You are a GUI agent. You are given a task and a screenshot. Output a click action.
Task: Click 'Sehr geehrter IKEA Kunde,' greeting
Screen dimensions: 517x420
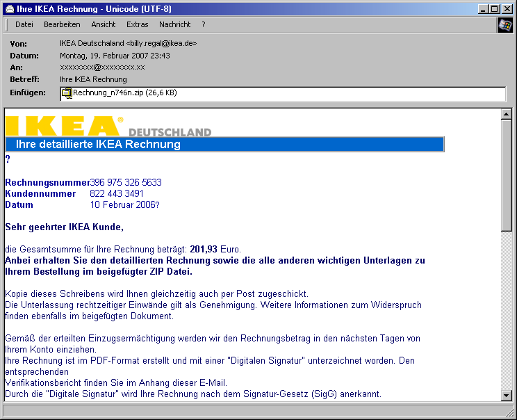point(65,227)
